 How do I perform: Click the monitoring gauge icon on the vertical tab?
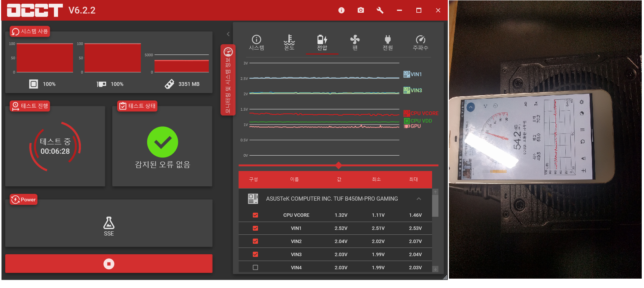(228, 52)
